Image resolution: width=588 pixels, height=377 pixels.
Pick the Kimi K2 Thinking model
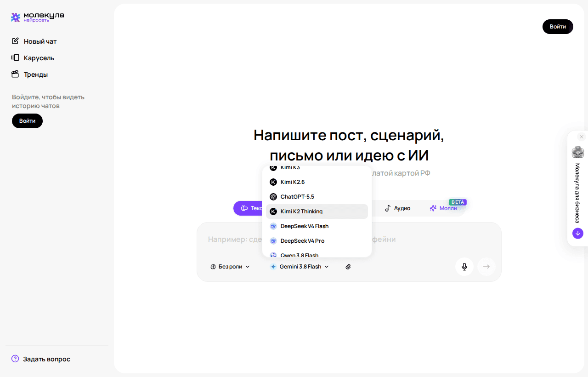click(x=317, y=211)
